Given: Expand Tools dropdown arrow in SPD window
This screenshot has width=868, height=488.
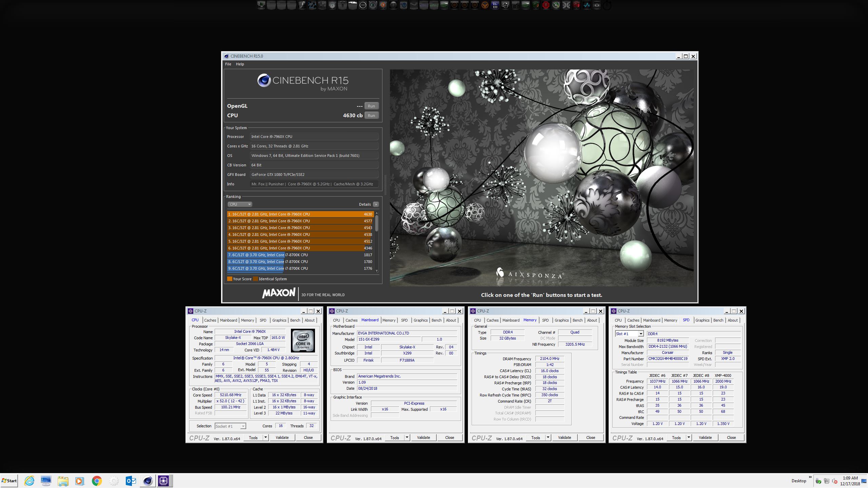Looking at the screenshot, I should tap(689, 438).
